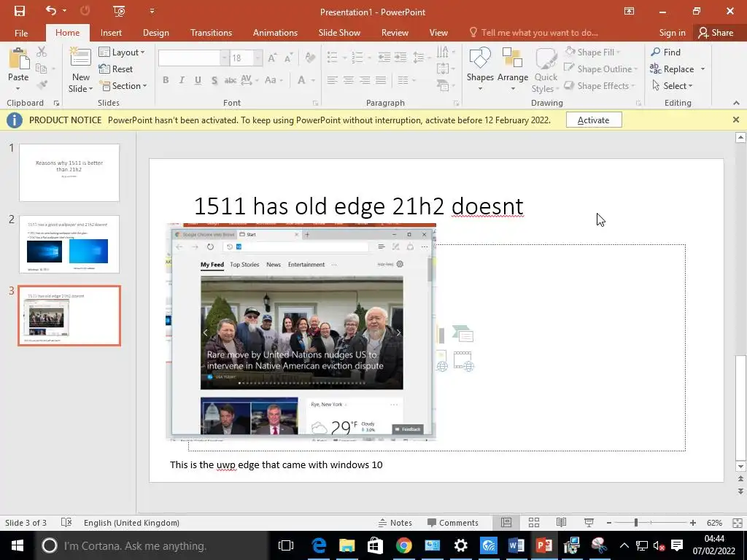Insert a New Slide
Screen dimensions: 747x560
pyautogui.click(x=80, y=70)
